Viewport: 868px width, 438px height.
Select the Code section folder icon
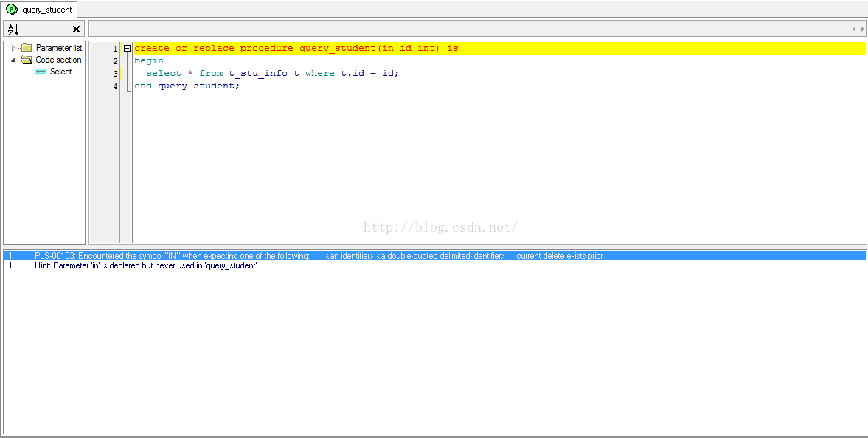pos(27,60)
